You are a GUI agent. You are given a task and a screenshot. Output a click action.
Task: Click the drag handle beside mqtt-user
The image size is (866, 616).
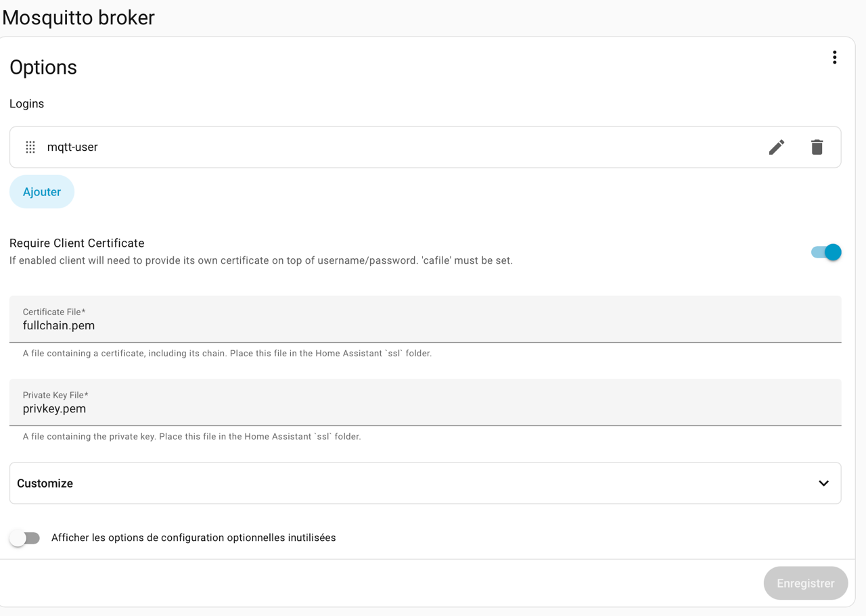(30, 147)
